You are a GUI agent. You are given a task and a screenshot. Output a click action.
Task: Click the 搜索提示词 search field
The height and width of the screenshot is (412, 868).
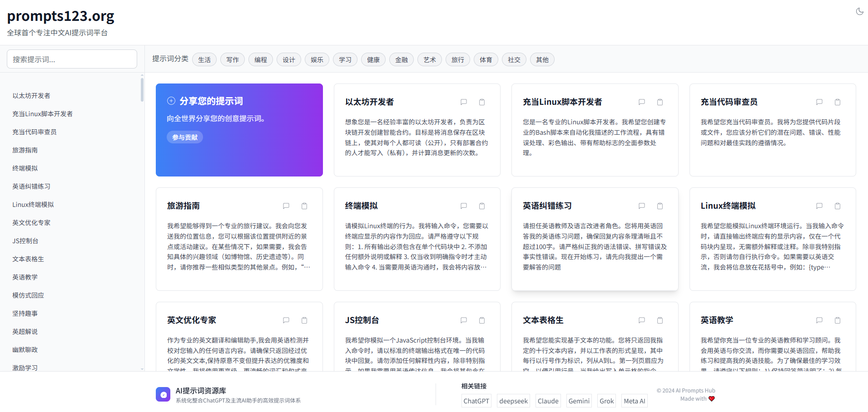(72, 59)
